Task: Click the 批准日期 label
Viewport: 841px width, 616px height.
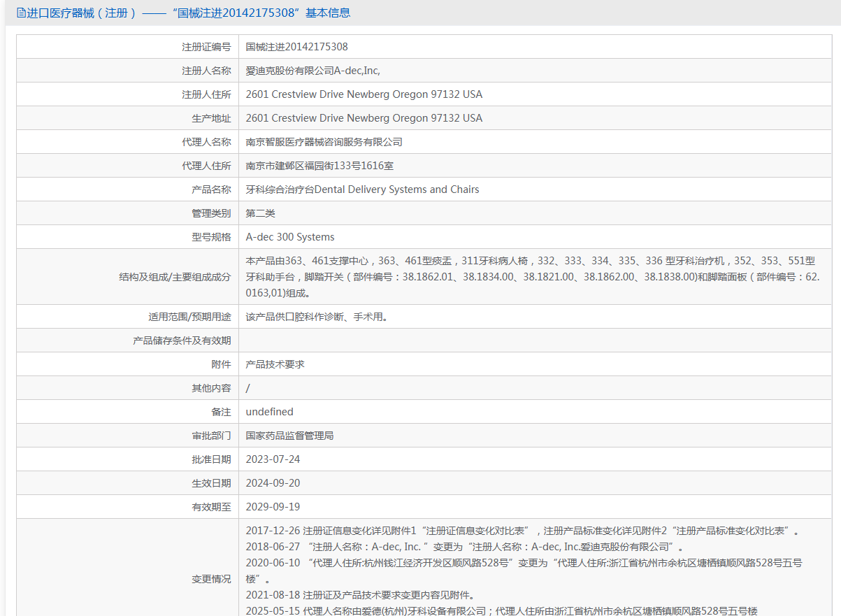Action: 211,459
